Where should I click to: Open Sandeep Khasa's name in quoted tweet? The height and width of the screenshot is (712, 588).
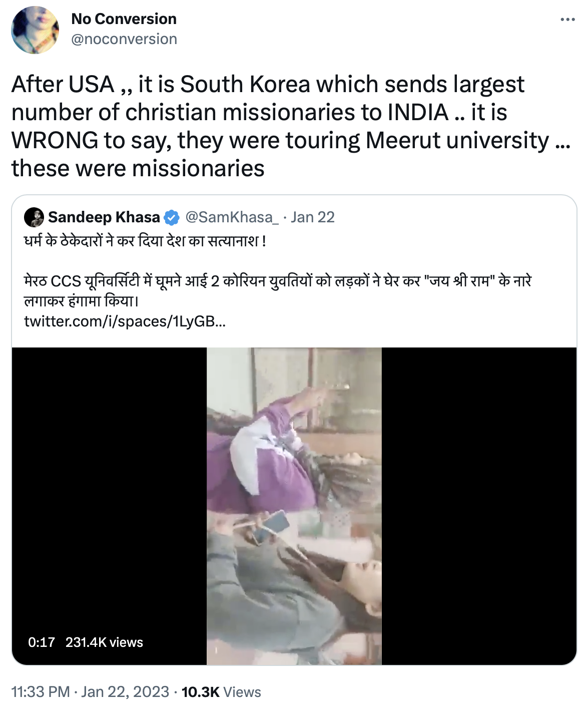click(104, 217)
